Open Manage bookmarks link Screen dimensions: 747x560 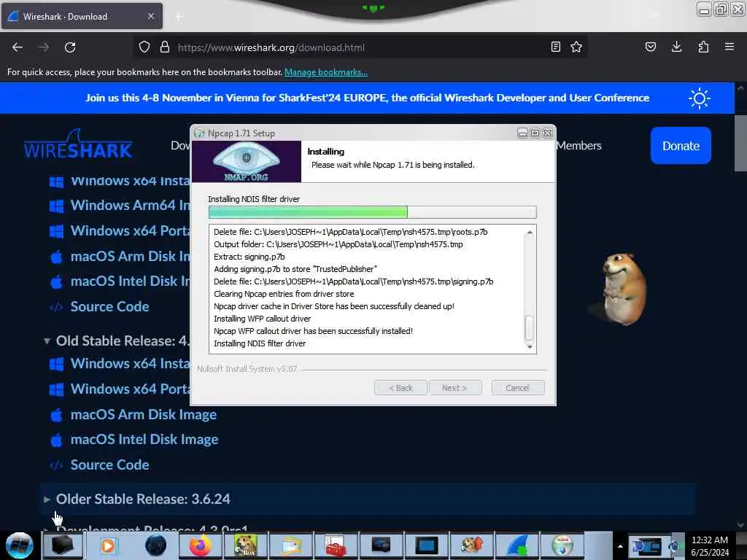(326, 72)
